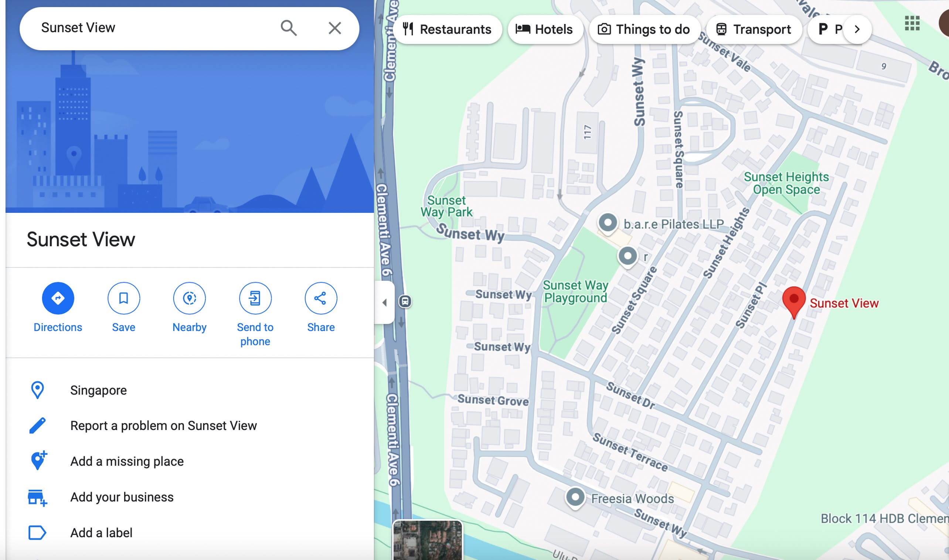949x560 pixels.
Task: Toggle the satellite layer thumbnail
Action: [x=427, y=540]
